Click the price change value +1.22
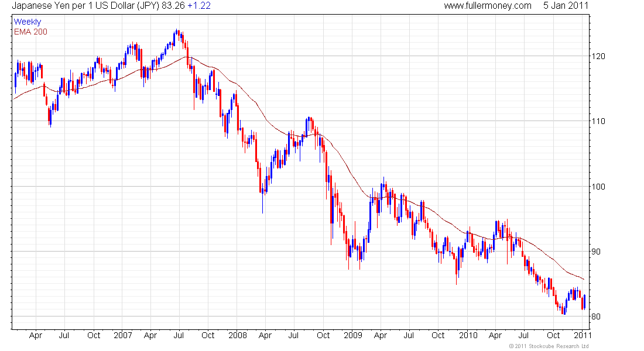644x351 pixels. point(199,6)
